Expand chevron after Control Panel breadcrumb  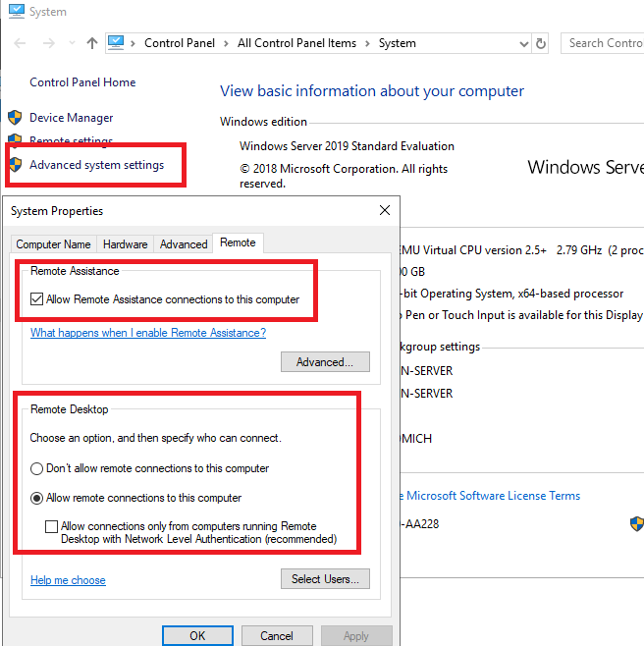(x=226, y=43)
